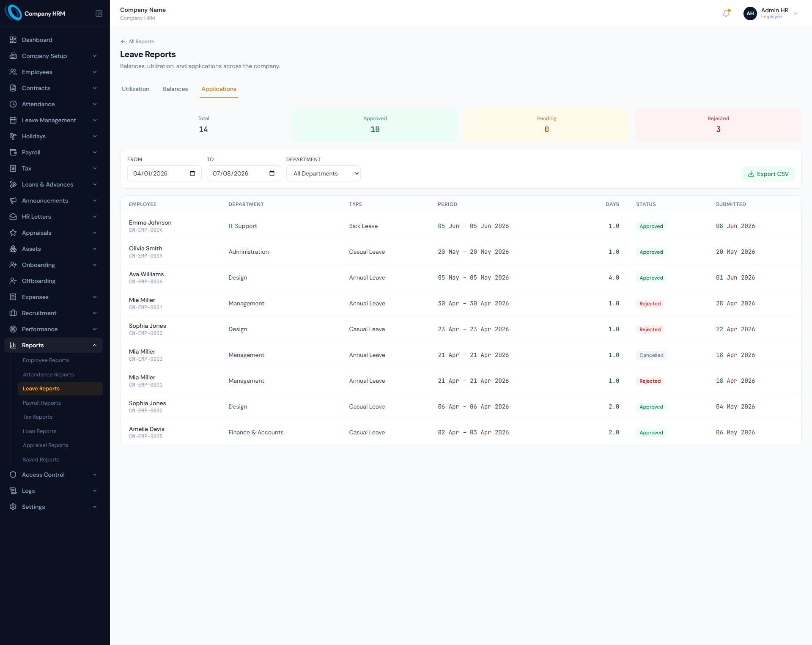Click the Leave Reports sidebar item
The image size is (812, 645).
[60, 389]
